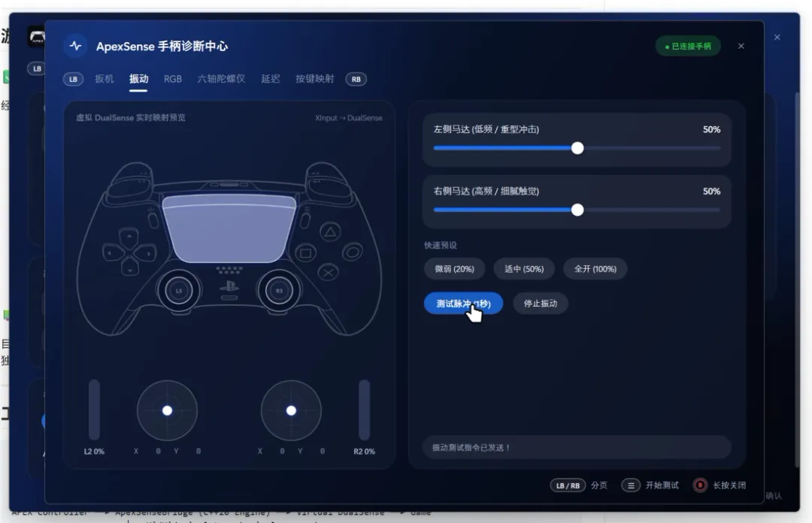Click the D-pad left arrow on the diagram
The image size is (812, 523).
pyautogui.click(x=111, y=253)
